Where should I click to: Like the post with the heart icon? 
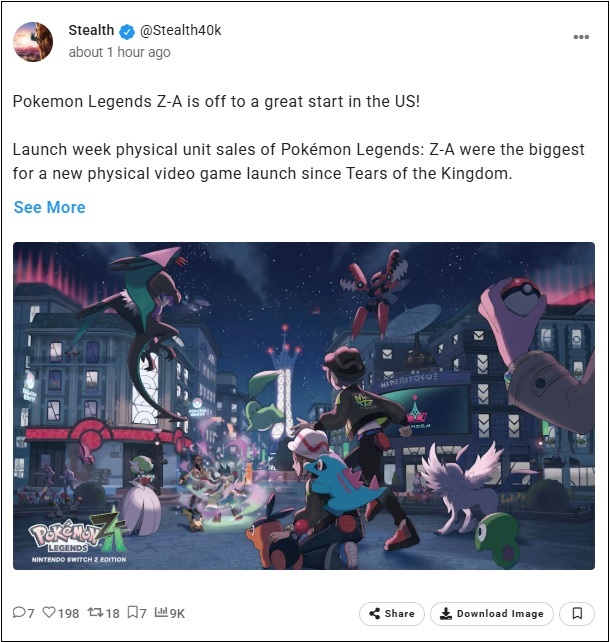coord(49,613)
